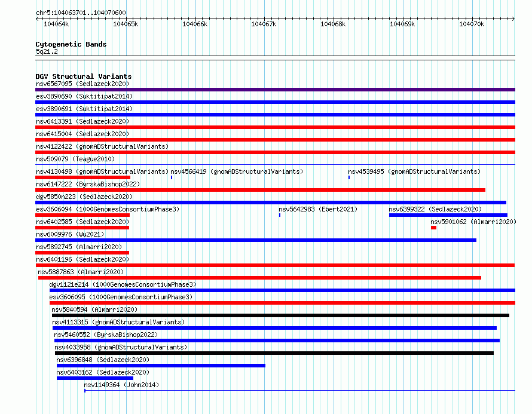The image size is (532, 414).
Task: Click nsv4033958 gnomADStructuralVariants label
Action: point(121,347)
